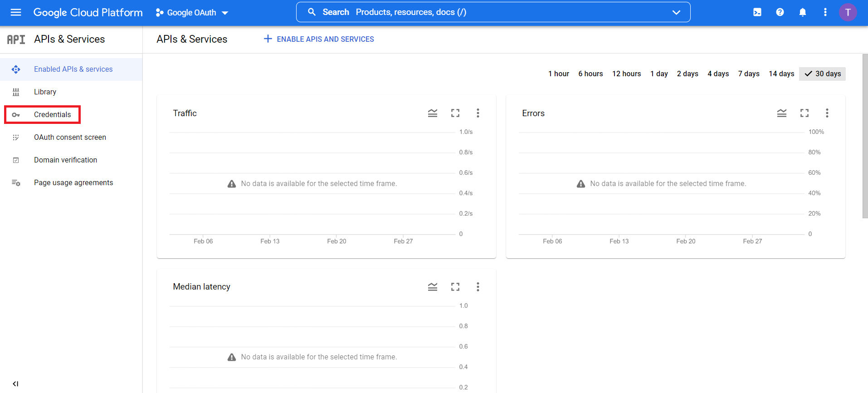The image size is (868, 393).
Task: Select the 7 days time range
Action: (748, 74)
